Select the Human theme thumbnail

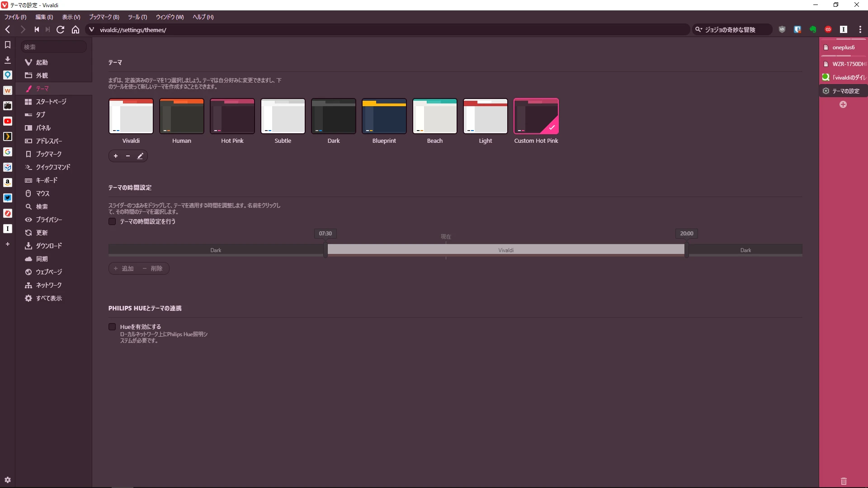point(182,116)
